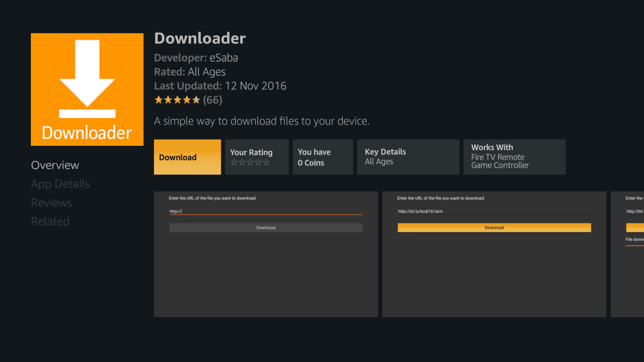This screenshot has height=362, width=644.
Task: Open the App Details section
Action: coord(60,184)
